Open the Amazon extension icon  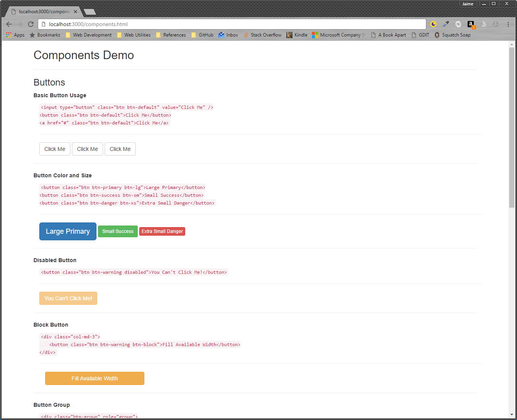[x=471, y=24]
